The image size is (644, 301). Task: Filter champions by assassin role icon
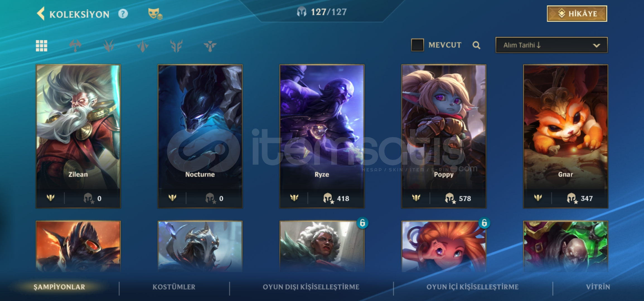coord(143,46)
